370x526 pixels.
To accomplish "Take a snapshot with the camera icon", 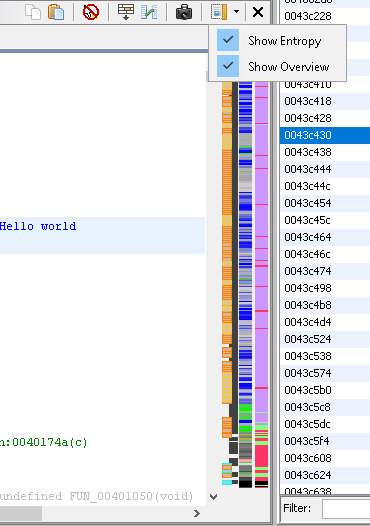I will (x=184, y=12).
